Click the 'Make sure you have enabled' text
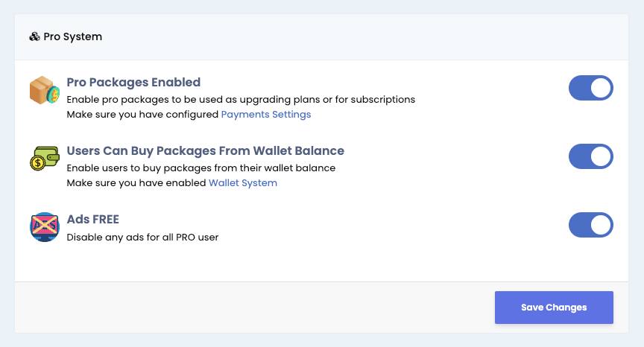Image resolution: width=644 pixels, height=347 pixels. 136,183
